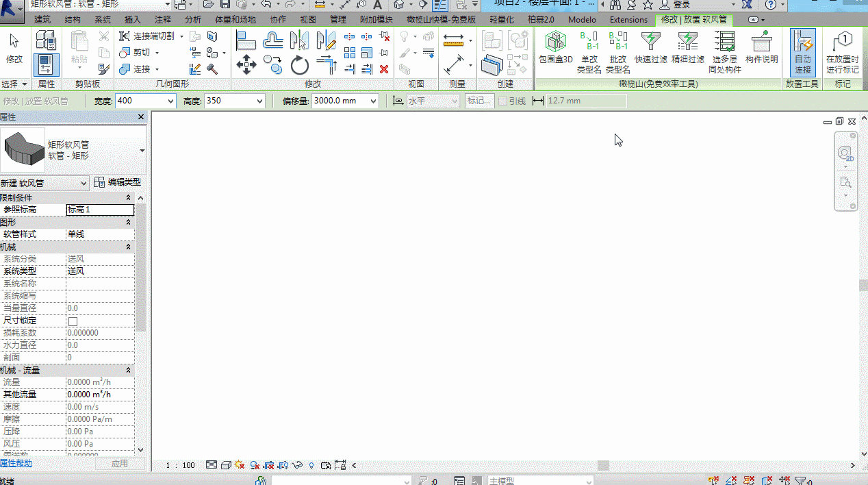Collapse the 机械 - 流量 section

(128, 370)
